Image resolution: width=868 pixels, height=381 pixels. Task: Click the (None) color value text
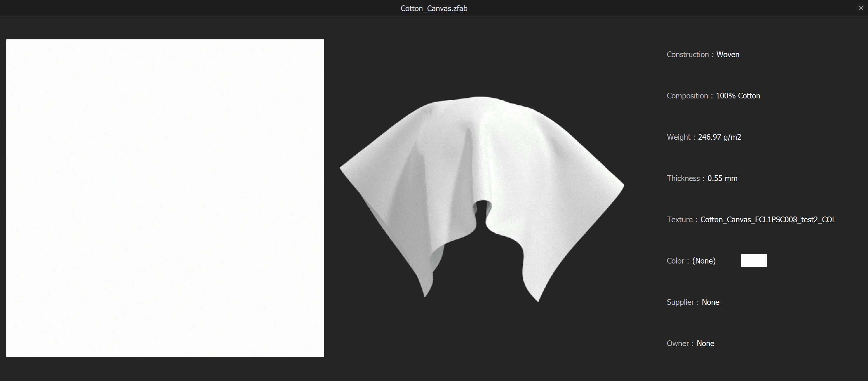tap(703, 261)
